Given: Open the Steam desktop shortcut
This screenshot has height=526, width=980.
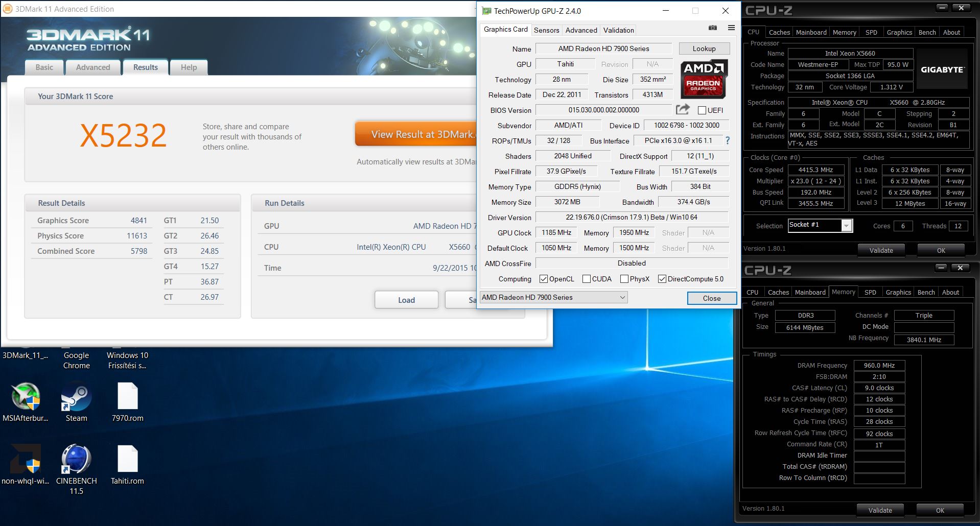Looking at the screenshot, I should [x=76, y=397].
